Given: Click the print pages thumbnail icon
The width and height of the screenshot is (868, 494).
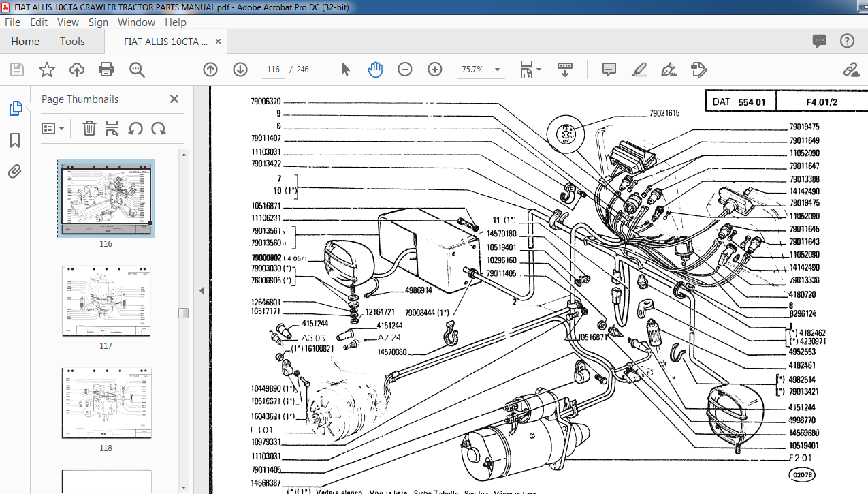Looking at the screenshot, I should pos(112,128).
